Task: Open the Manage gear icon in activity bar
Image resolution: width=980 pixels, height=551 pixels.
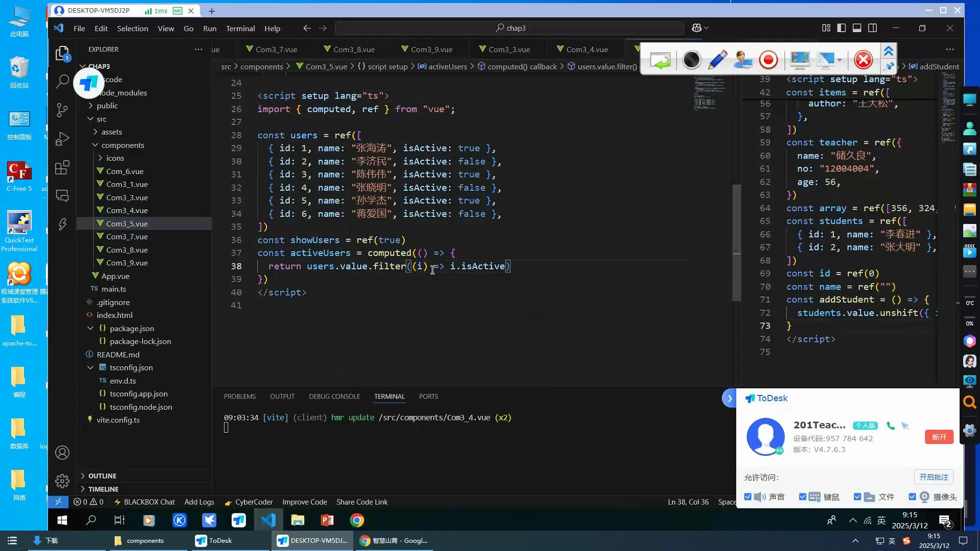Action: tap(62, 481)
